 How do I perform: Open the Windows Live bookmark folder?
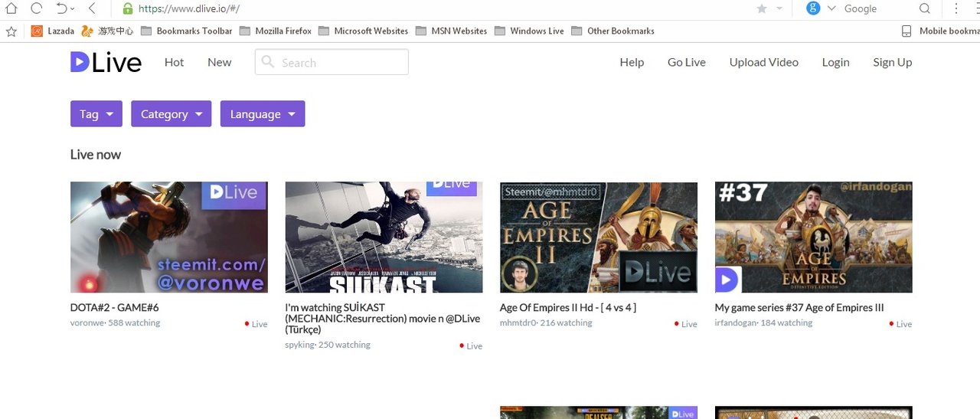[x=529, y=31]
